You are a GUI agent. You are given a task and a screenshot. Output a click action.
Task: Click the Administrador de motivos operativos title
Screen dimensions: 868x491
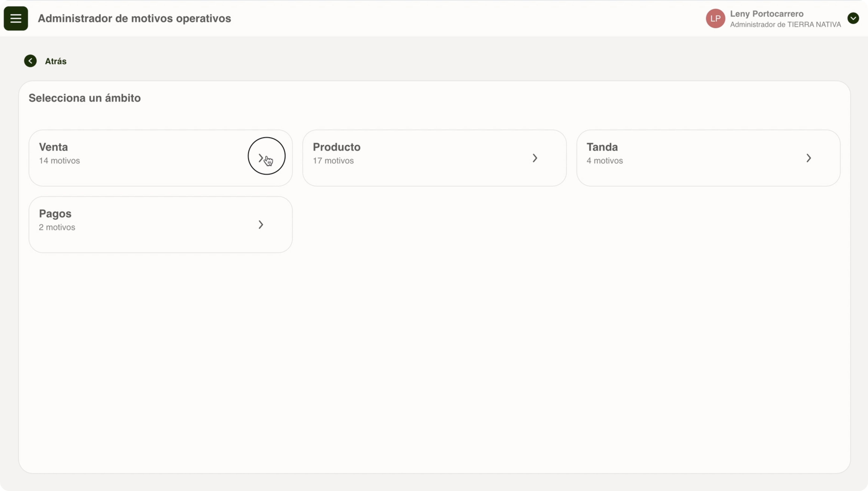(x=134, y=19)
